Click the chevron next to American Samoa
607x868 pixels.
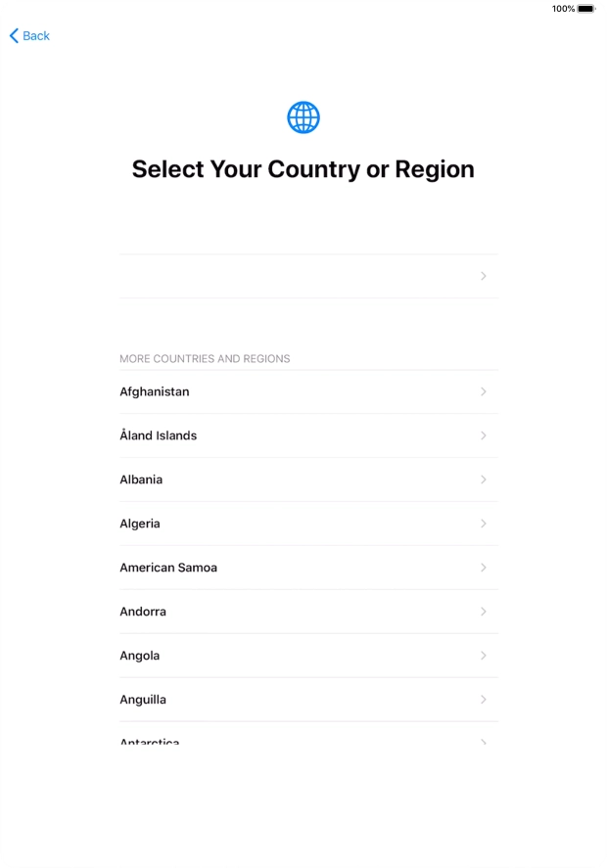(x=483, y=568)
